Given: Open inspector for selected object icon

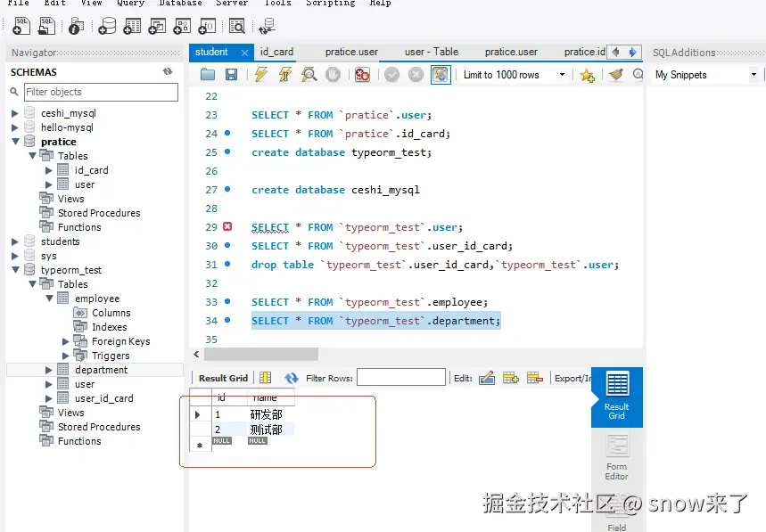Looking at the screenshot, I should pos(76,27).
